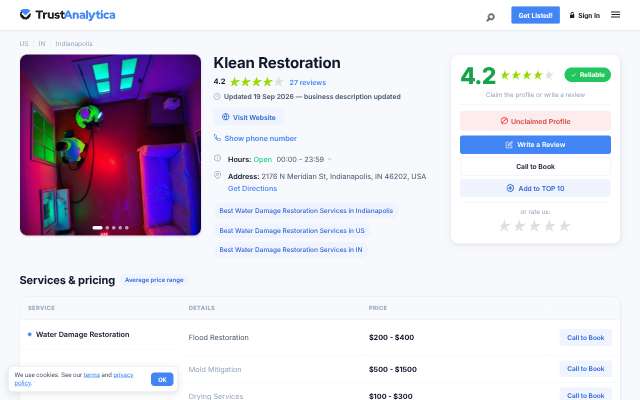Go to Indianapolis breadcrumb

click(x=74, y=43)
